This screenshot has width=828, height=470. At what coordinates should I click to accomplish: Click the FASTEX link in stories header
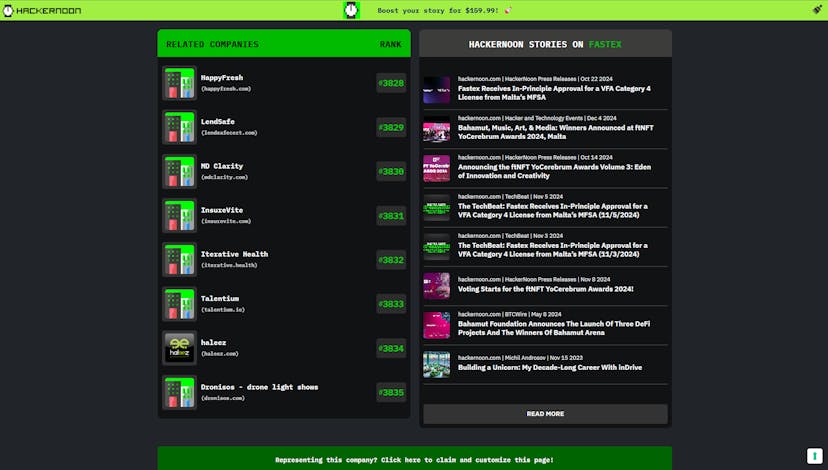pyautogui.click(x=605, y=44)
